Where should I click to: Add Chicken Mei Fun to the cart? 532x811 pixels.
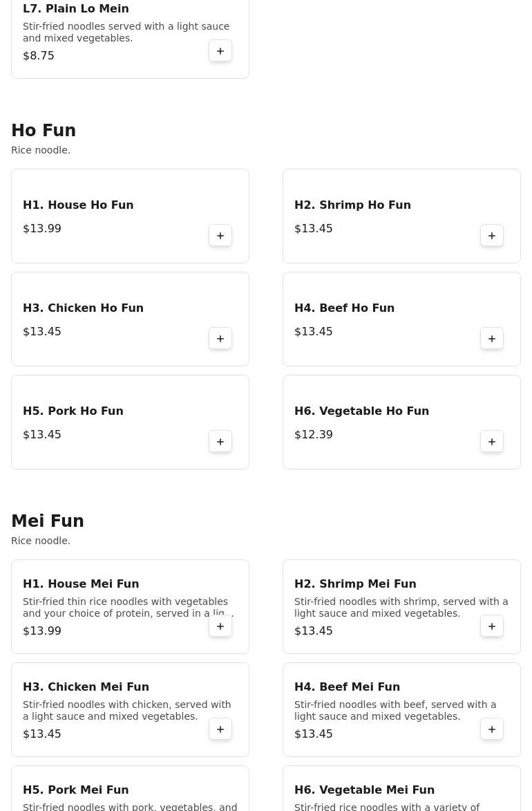point(220,729)
